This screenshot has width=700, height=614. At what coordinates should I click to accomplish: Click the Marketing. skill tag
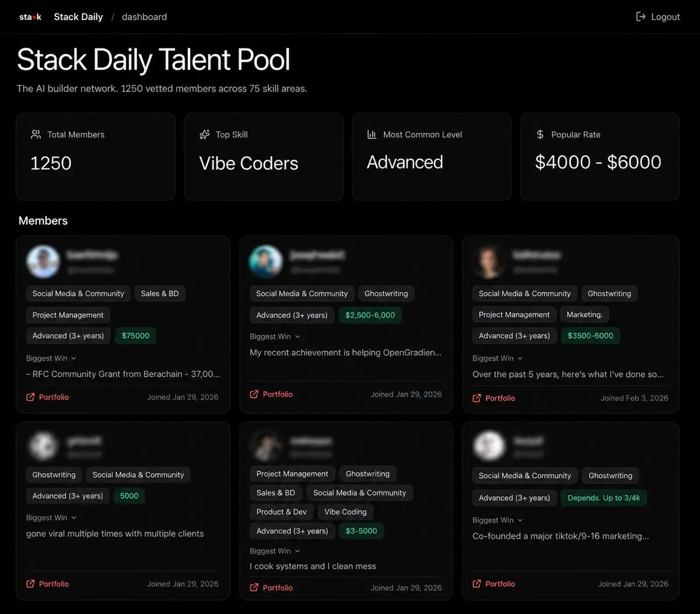[x=584, y=314]
